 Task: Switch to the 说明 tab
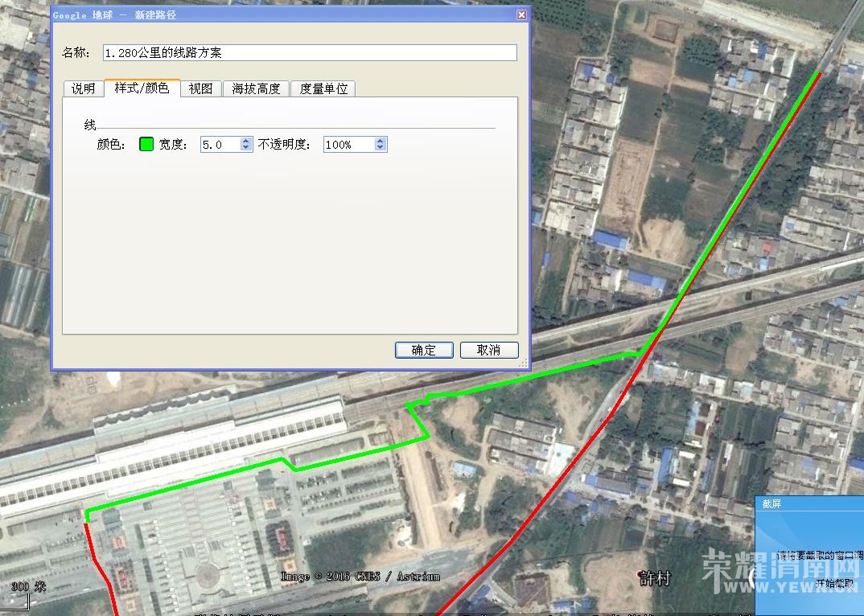tap(83, 88)
